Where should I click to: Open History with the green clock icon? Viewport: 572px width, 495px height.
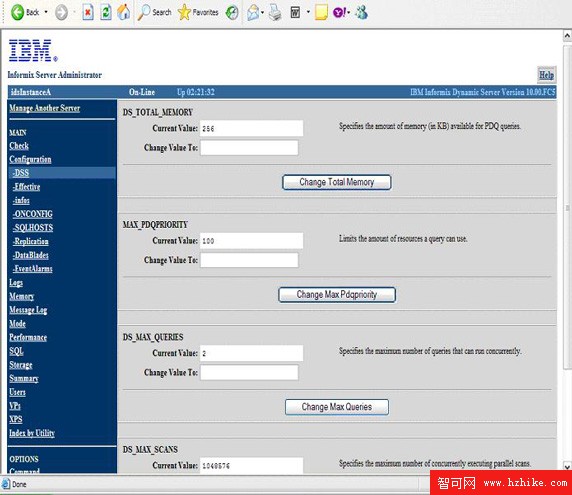[x=232, y=13]
